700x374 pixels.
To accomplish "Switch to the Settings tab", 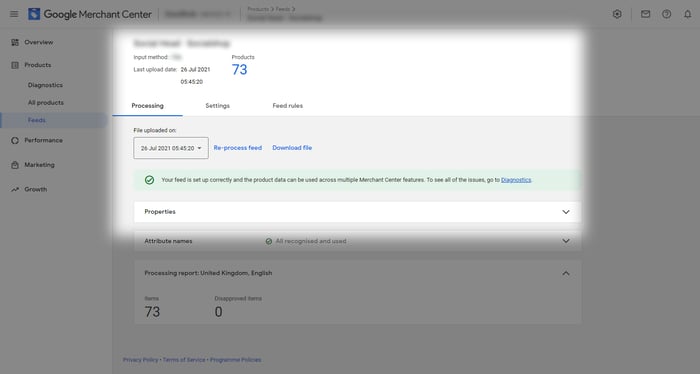I will [217, 106].
